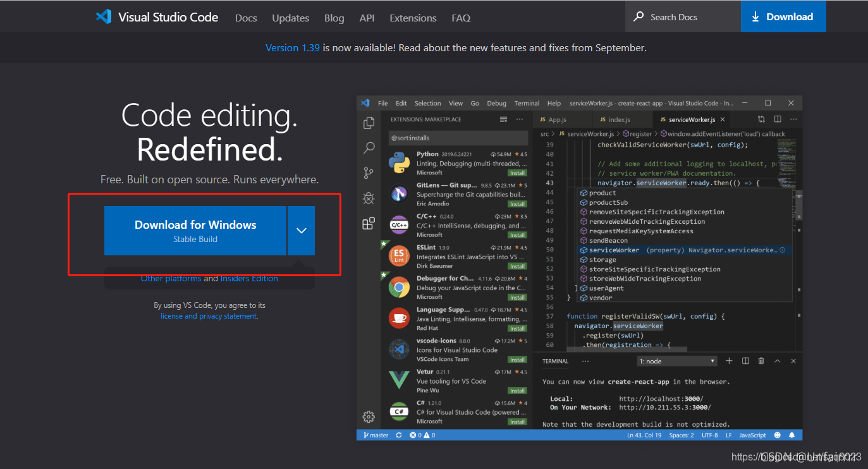Viewport: 868px width, 469px height.
Task: Click the split editor icon
Action: click(x=778, y=119)
